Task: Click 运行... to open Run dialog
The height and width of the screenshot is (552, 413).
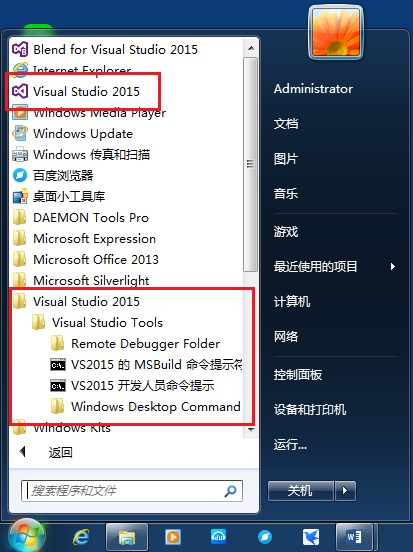Action: pyautogui.click(x=290, y=445)
